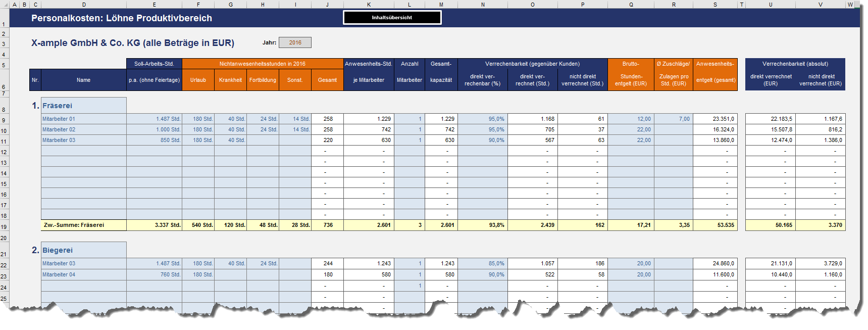Click the Name table header
Viewport: 868px width, 330px height.
[x=83, y=80]
